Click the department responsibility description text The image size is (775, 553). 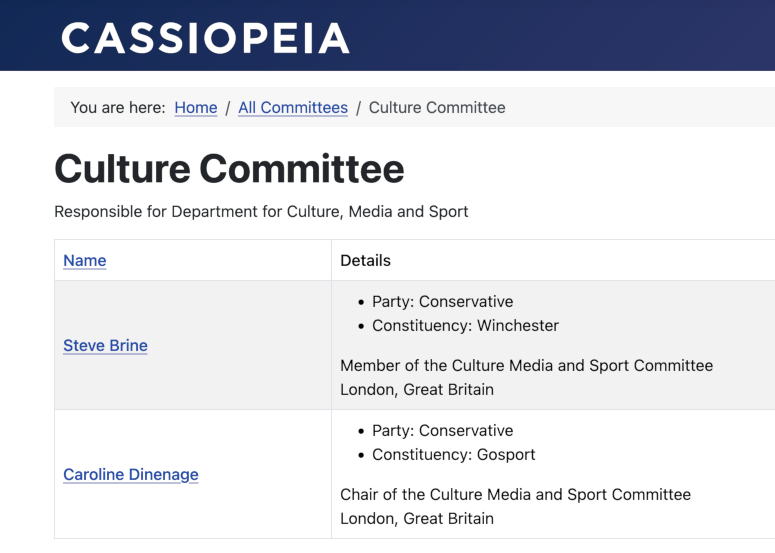pyautogui.click(x=261, y=212)
